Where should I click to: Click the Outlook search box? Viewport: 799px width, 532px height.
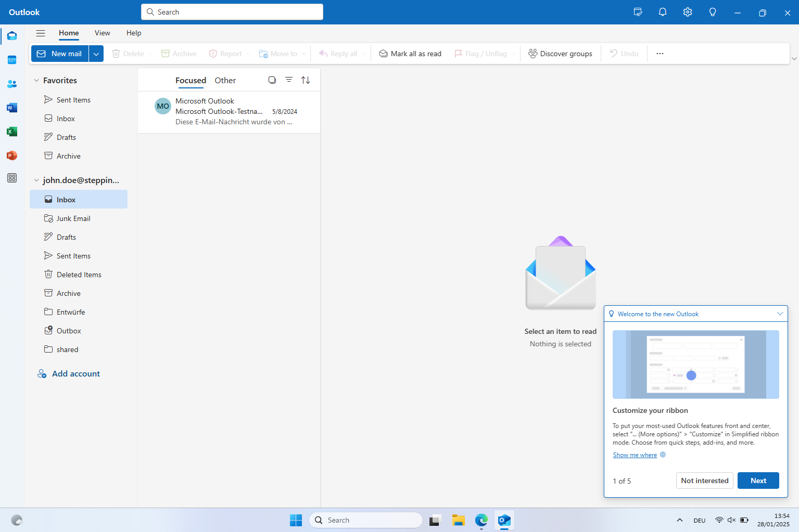point(232,12)
